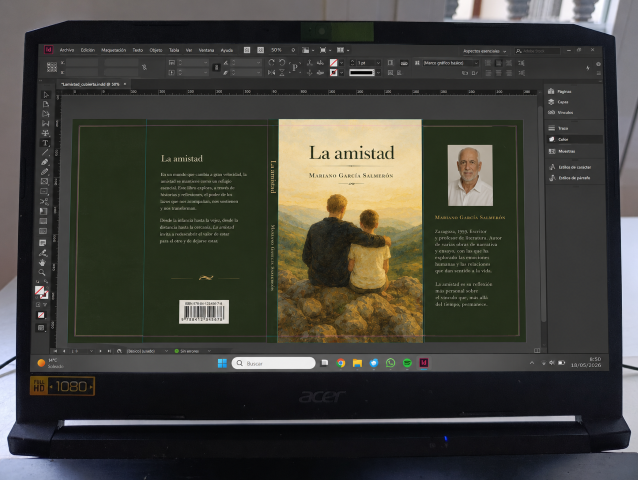638x480 pixels.
Task: Select the Hand tool
Action: click(x=42, y=262)
